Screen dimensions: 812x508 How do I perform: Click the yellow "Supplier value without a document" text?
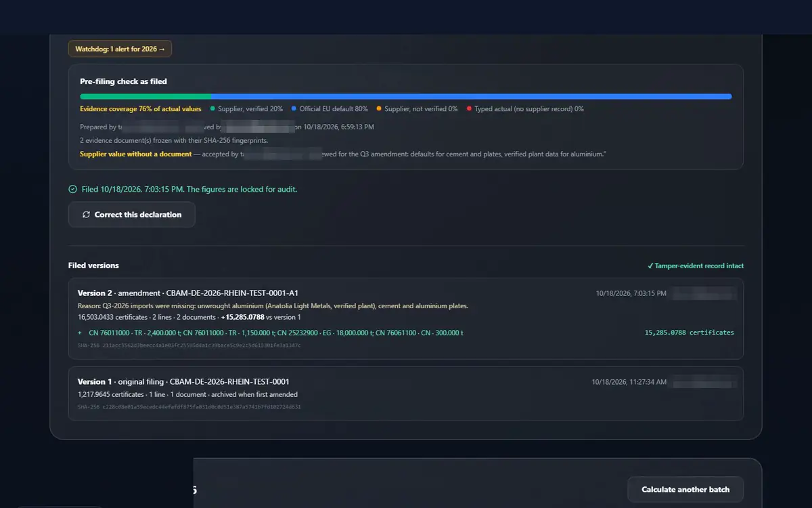pyautogui.click(x=135, y=154)
